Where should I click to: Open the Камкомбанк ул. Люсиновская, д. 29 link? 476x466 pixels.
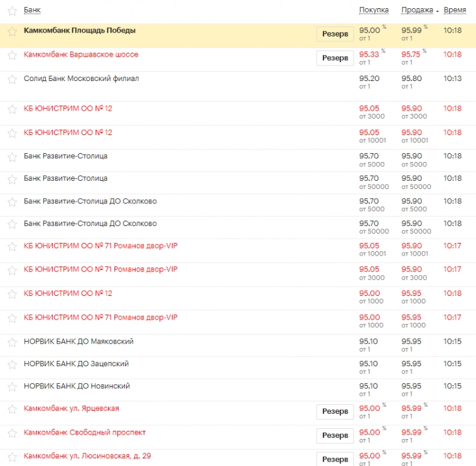pos(87,456)
